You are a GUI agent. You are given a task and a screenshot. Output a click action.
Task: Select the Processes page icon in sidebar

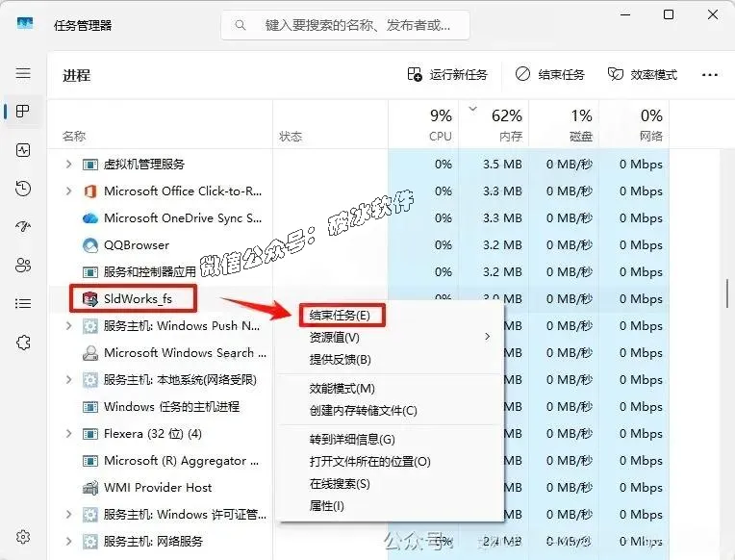[23, 112]
